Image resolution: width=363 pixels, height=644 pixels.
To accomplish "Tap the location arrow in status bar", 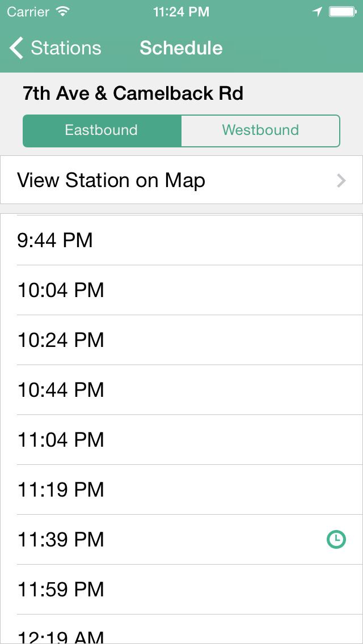I will (x=318, y=10).
